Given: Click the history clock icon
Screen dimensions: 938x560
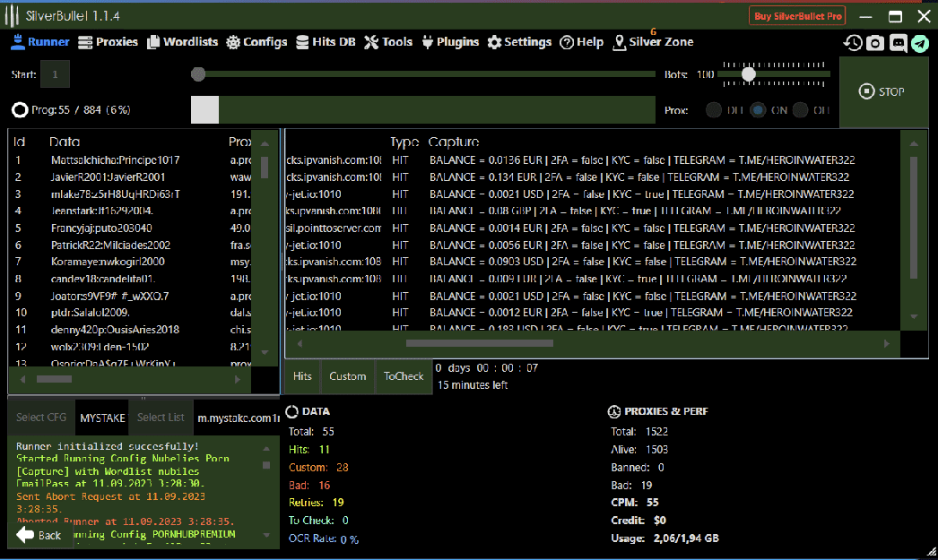Looking at the screenshot, I should (853, 43).
